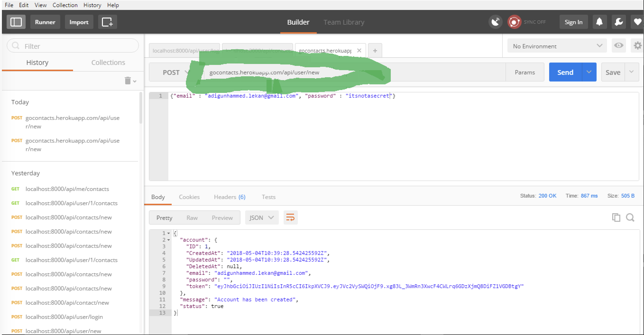Toggle environment quick look eye
This screenshot has height=335, width=644.
tap(618, 46)
